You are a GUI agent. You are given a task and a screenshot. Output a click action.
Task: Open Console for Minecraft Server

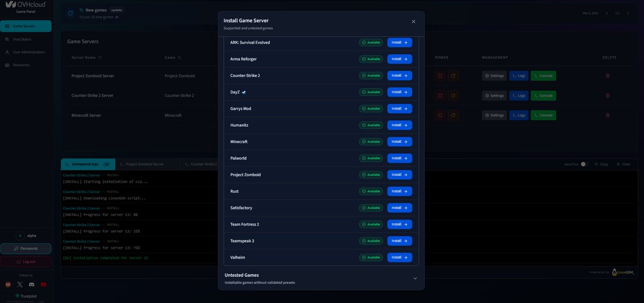coord(544,115)
